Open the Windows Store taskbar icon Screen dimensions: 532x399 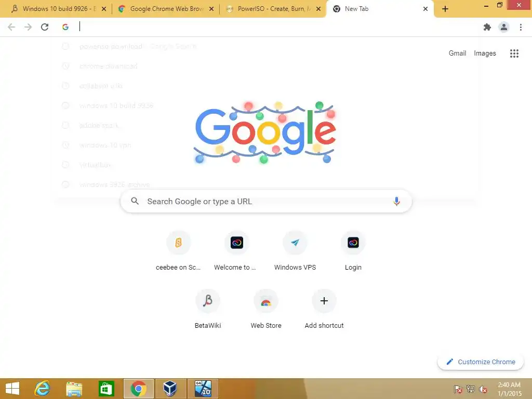[106, 389]
